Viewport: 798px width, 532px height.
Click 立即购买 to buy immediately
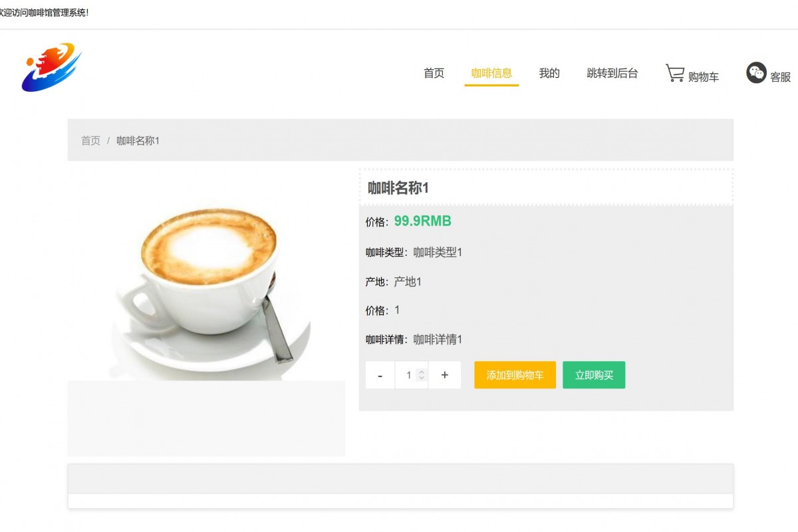click(594, 374)
